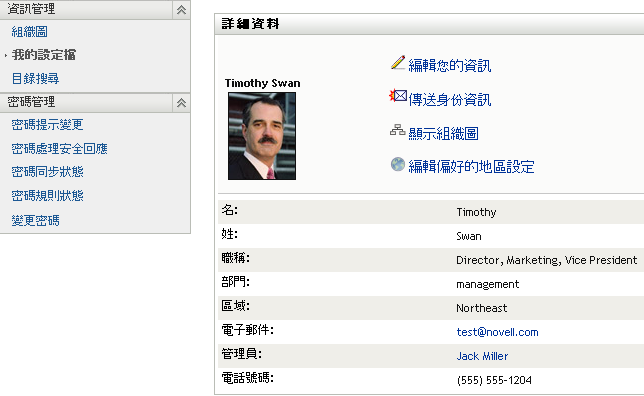Screen dimensions: 644x396
Task: Click the 顯示組織圖 link
Action: [x=444, y=133]
